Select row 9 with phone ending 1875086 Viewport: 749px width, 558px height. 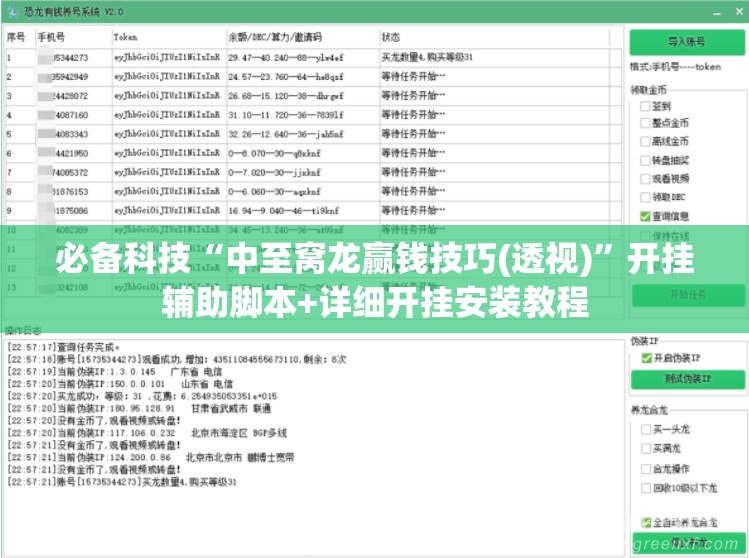pos(313,211)
